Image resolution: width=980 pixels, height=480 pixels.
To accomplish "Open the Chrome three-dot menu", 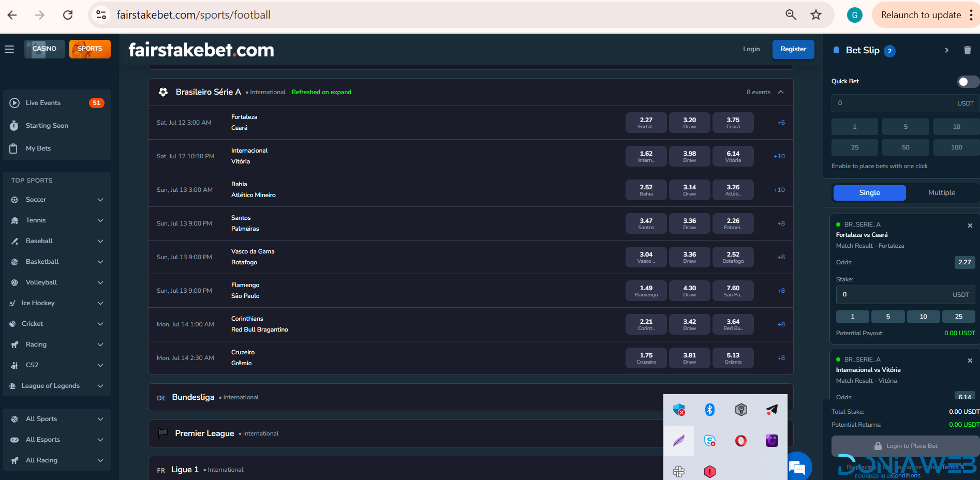I will click(x=971, y=15).
